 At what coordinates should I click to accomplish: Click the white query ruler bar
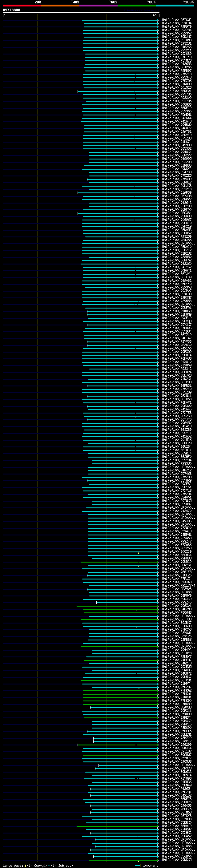[x=81, y=13]
